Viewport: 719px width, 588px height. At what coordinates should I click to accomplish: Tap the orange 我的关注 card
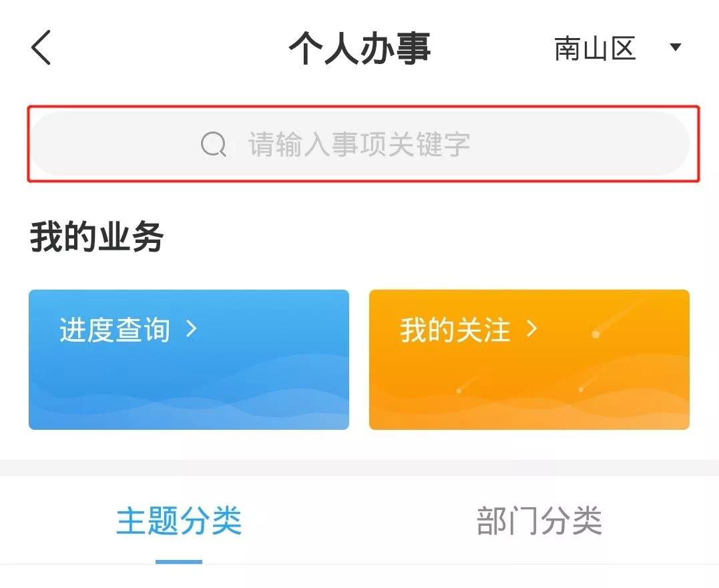tap(529, 358)
